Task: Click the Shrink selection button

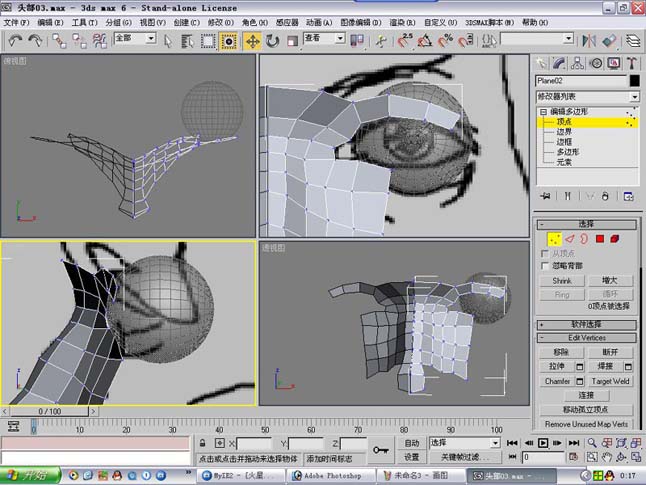Action: [562, 281]
